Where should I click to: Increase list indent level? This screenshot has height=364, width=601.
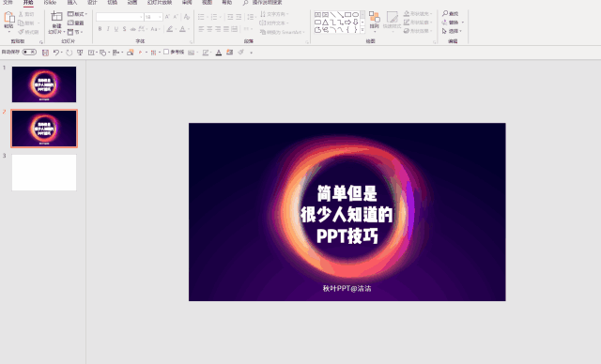(239, 17)
